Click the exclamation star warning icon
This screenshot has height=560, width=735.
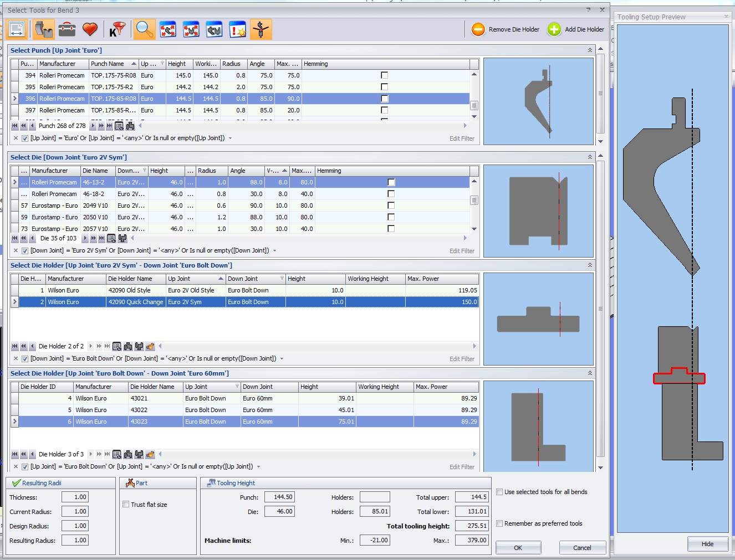click(237, 29)
